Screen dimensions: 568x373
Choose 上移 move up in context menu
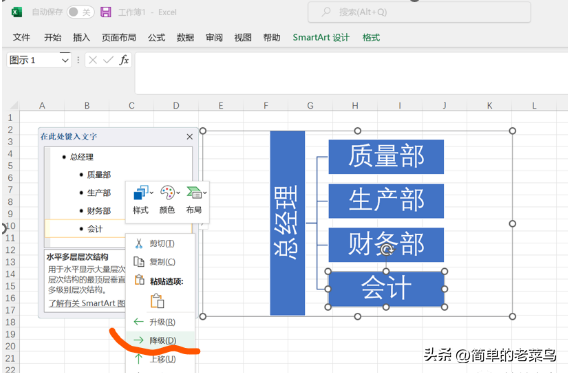[x=160, y=359]
